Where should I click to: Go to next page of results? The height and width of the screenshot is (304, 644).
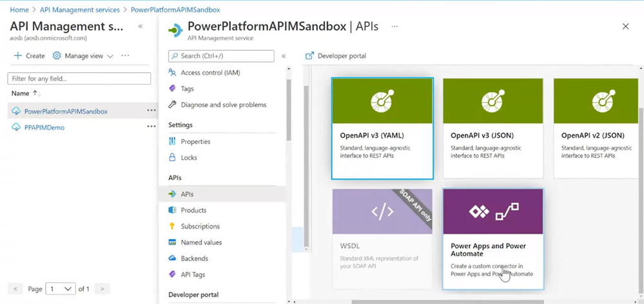click(102, 289)
